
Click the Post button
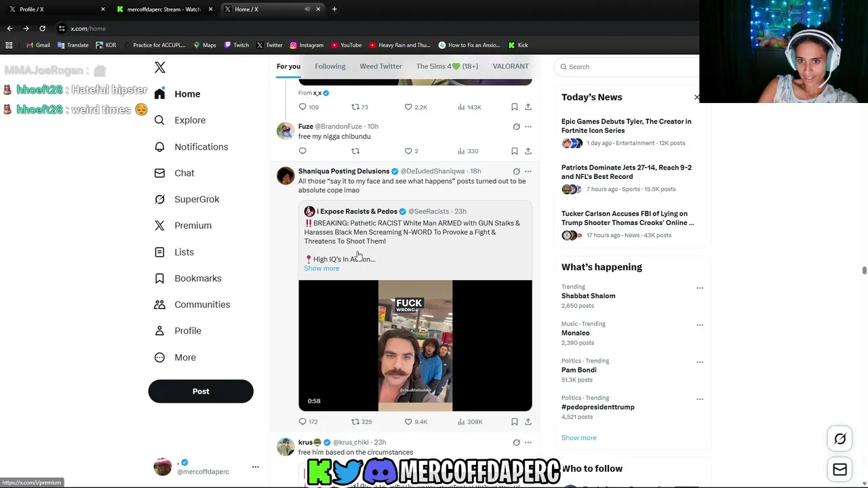201,391
